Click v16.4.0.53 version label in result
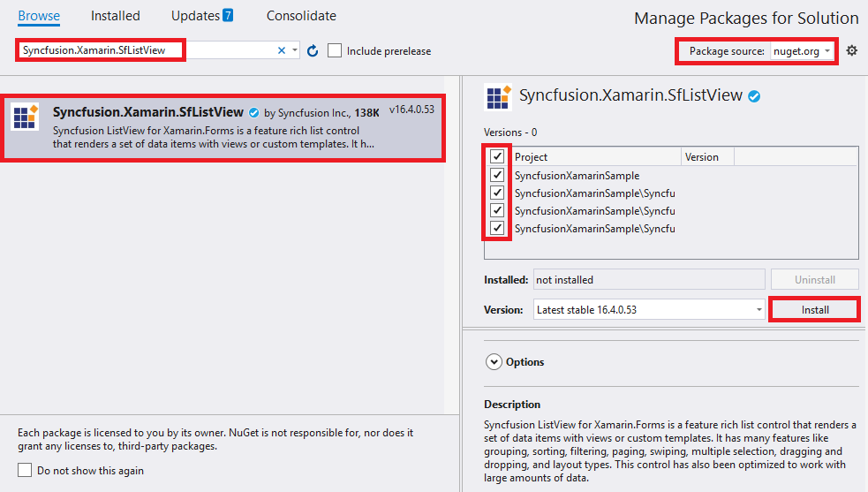 tap(411, 110)
